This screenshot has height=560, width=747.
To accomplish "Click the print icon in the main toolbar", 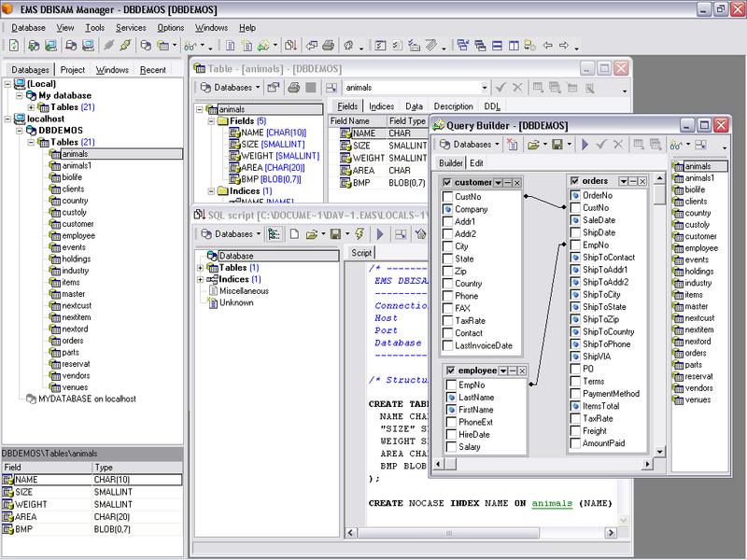I will pos(328,45).
